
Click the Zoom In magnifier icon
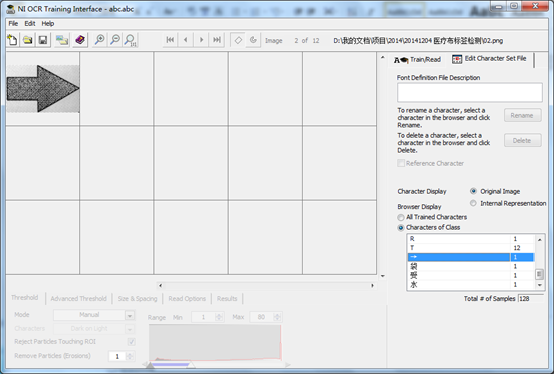(x=100, y=40)
